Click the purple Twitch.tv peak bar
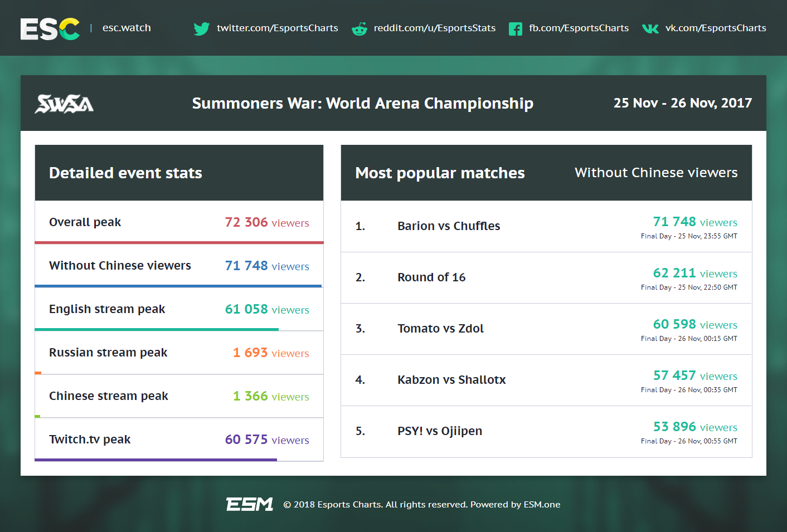Screen dimensions: 787x532 pos(156,460)
